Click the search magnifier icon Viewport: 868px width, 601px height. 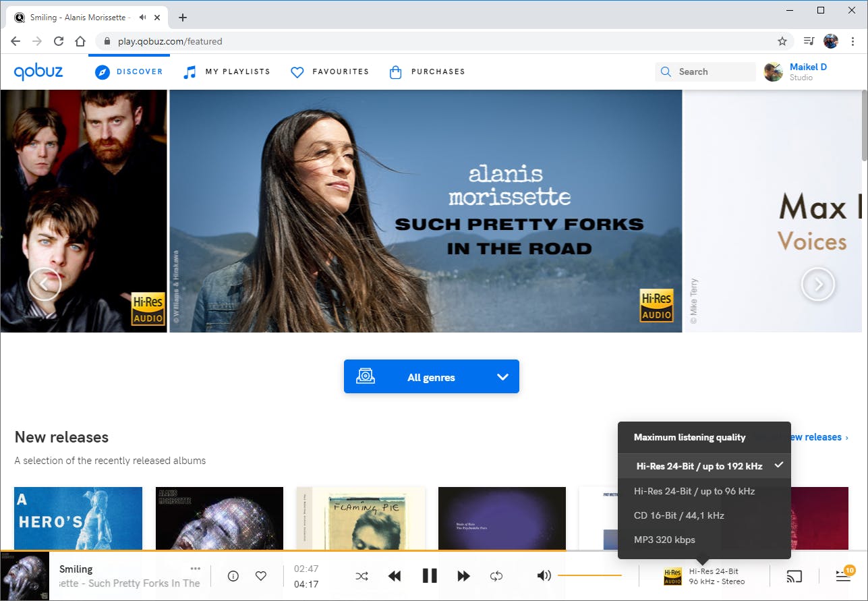666,71
